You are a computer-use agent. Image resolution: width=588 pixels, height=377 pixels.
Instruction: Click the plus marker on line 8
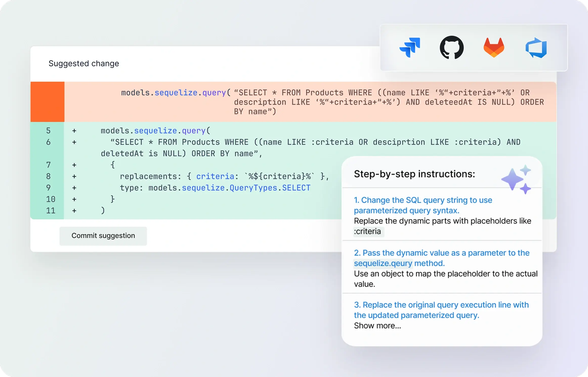74,176
